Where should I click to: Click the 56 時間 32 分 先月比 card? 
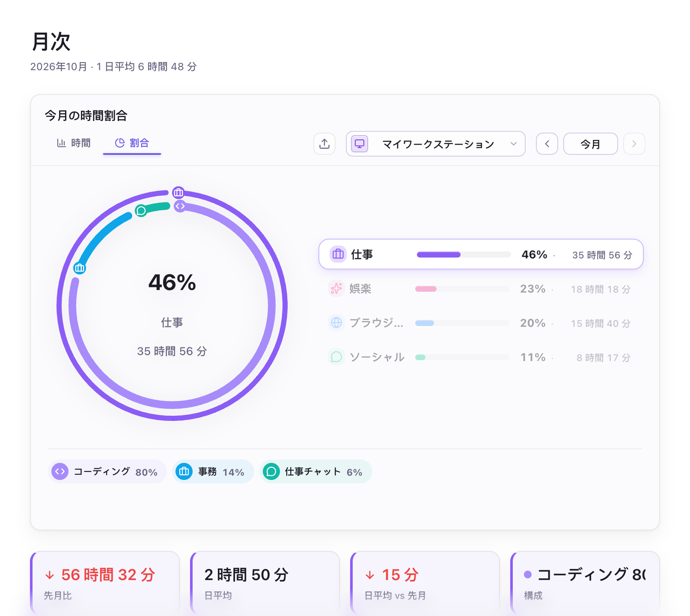point(105,583)
